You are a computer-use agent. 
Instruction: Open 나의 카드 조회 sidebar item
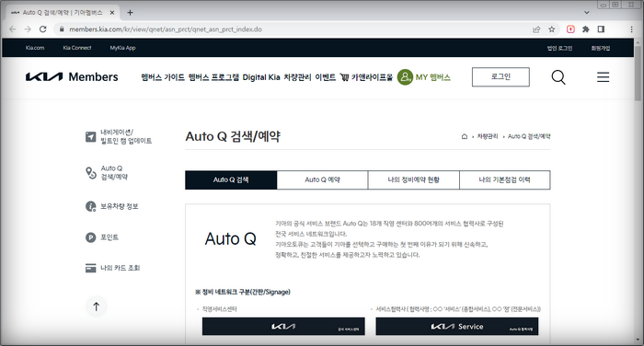tap(120, 268)
